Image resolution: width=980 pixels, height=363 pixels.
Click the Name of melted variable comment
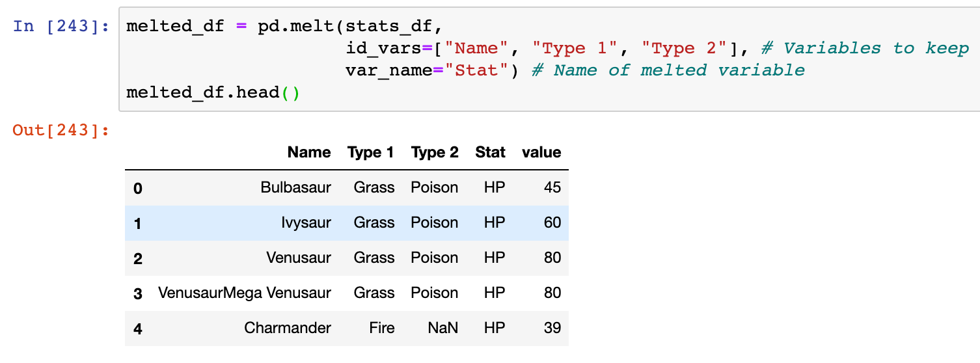(x=668, y=70)
